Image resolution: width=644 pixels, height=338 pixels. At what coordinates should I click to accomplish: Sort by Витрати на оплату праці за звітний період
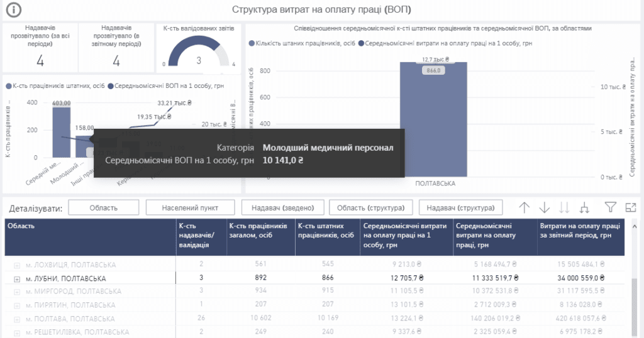click(580, 237)
